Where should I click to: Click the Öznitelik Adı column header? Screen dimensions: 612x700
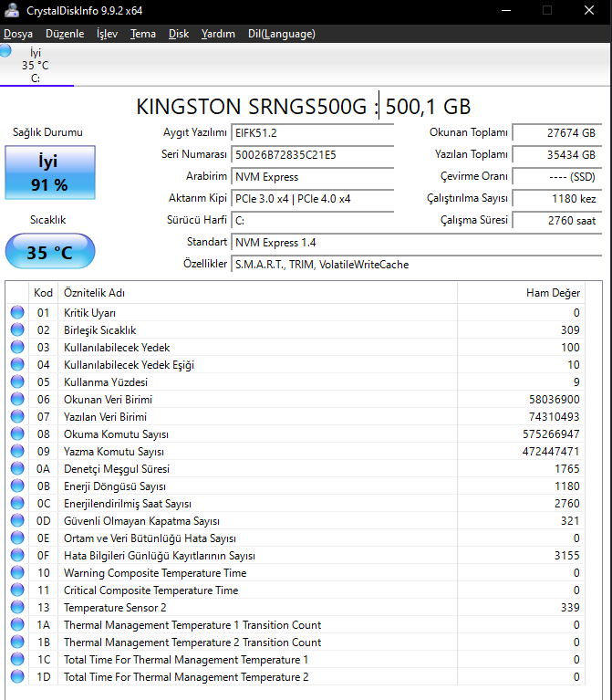click(257, 293)
